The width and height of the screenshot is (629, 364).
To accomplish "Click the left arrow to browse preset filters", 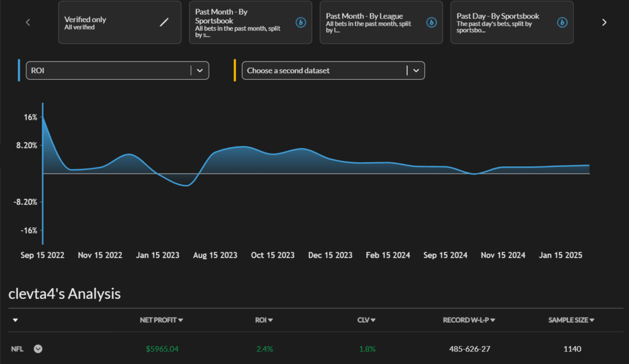I will point(28,22).
